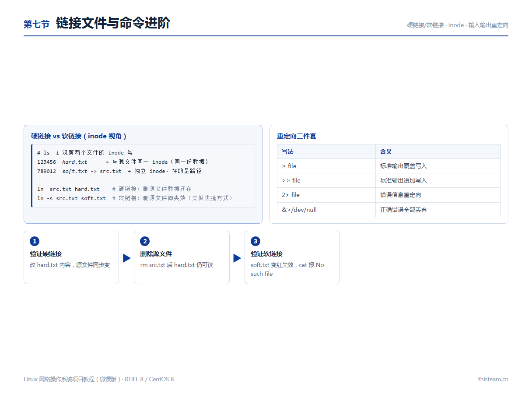
Task: Click the command ln src.txt hard.txt
Action: click(x=68, y=189)
